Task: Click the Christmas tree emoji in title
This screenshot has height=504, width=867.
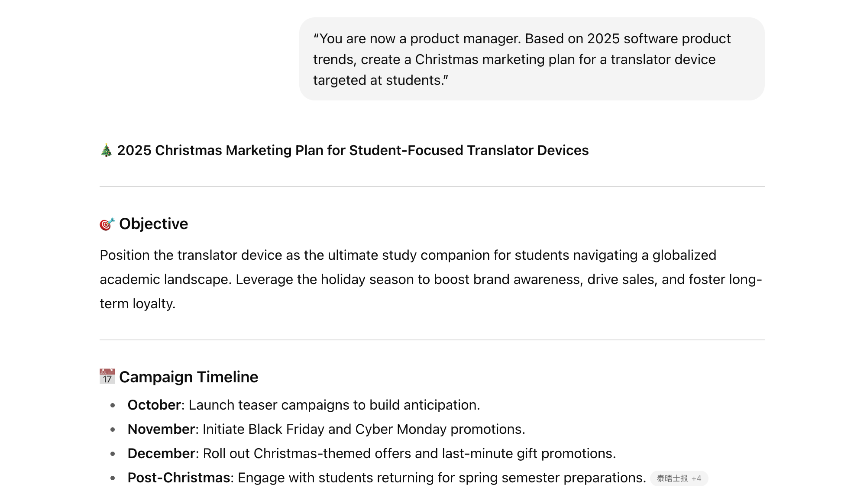Action: [x=106, y=150]
